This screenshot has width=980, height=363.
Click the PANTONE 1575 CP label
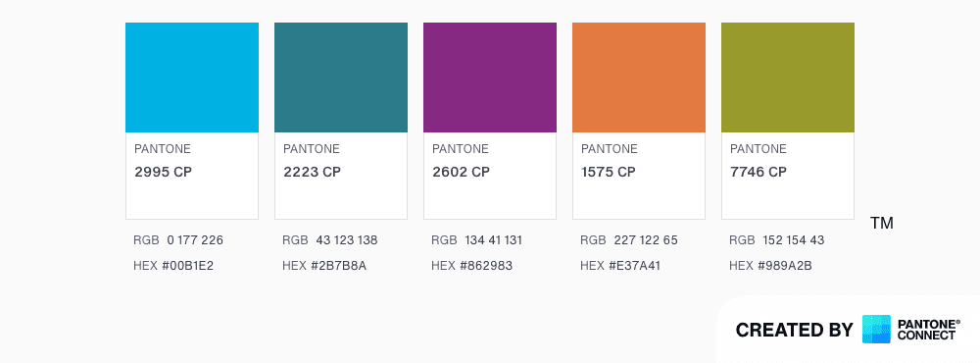610,160
